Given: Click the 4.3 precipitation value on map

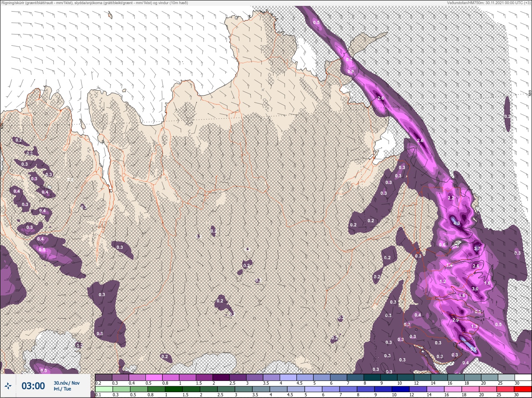Looking at the screenshot, I should pyautogui.click(x=456, y=223).
